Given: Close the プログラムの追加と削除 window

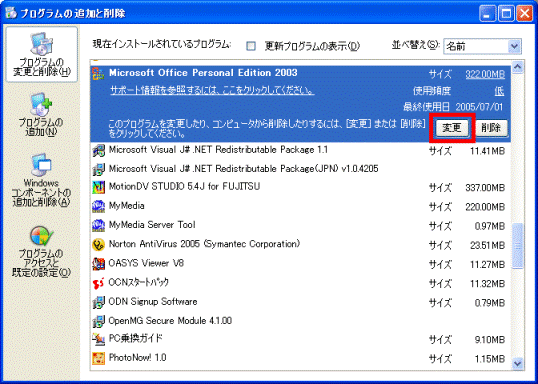Looking at the screenshot, I should [525, 14].
